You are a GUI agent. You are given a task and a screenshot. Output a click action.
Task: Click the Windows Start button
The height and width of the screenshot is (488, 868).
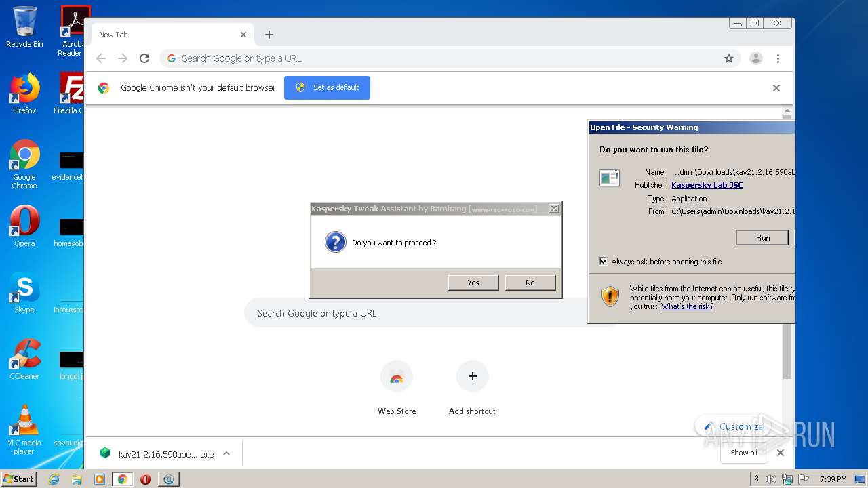[x=19, y=479]
